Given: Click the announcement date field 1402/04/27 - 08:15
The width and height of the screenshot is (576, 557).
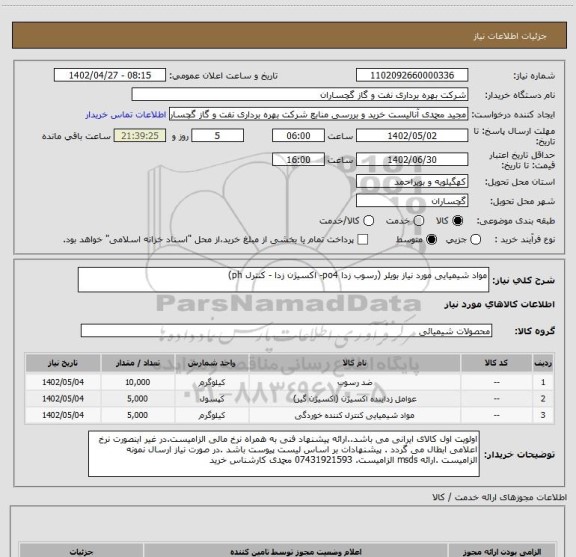Looking at the screenshot, I should tap(110, 75).
